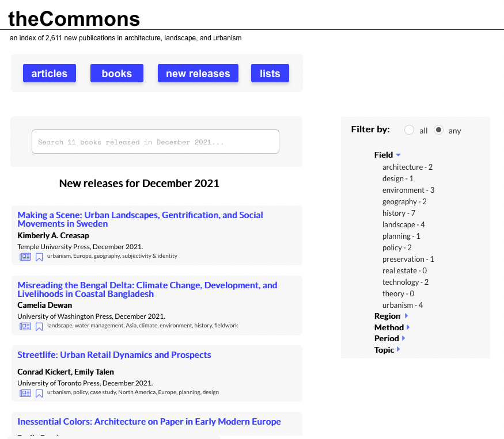Click newspaper icon under Misreading the Bengal Delta
This screenshot has width=504, height=439.
point(25,326)
